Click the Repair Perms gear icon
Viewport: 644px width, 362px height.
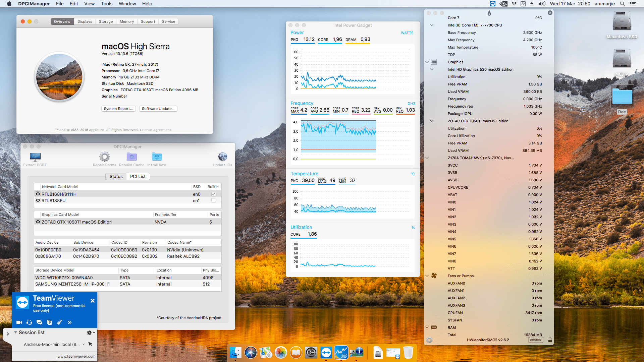pyautogui.click(x=104, y=157)
